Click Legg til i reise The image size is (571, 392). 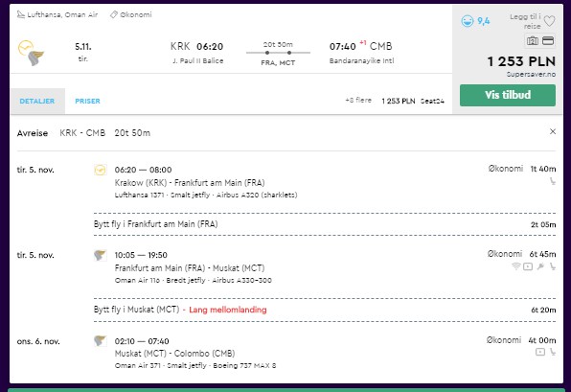pos(525,21)
